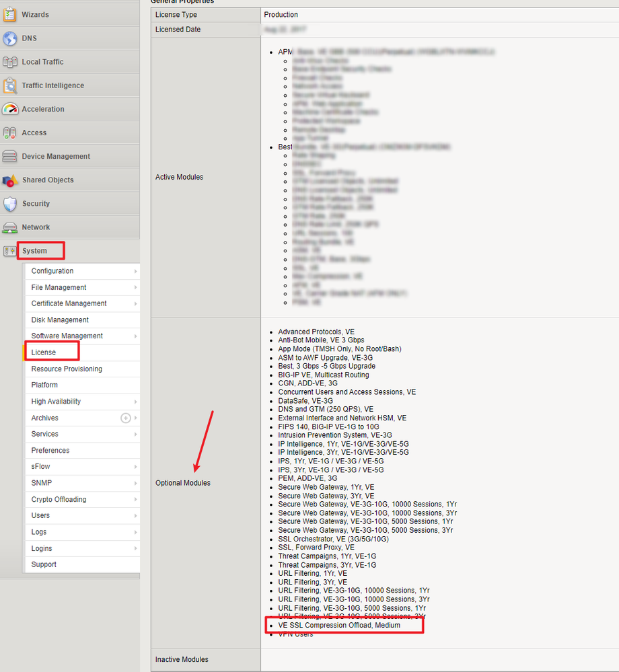Viewport: 619px width, 672px height.
Task: Expand the Logs submenu arrow
Action: click(x=135, y=532)
